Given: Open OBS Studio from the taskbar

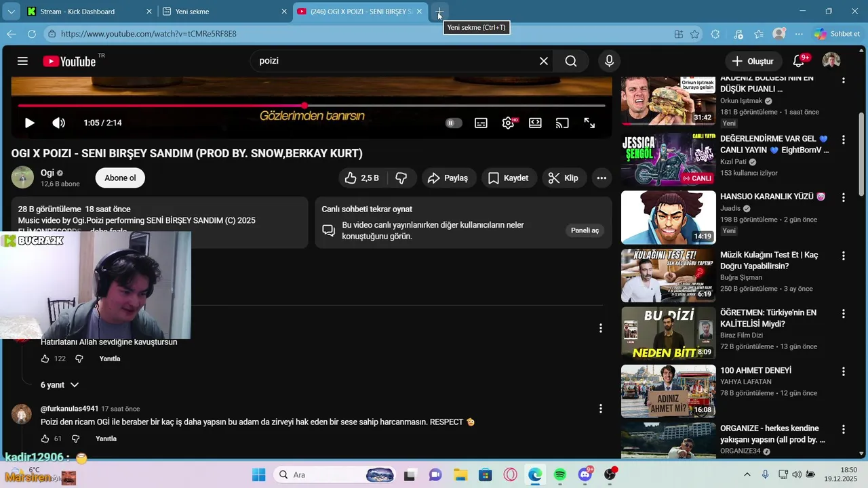Looking at the screenshot, I should point(610,475).
